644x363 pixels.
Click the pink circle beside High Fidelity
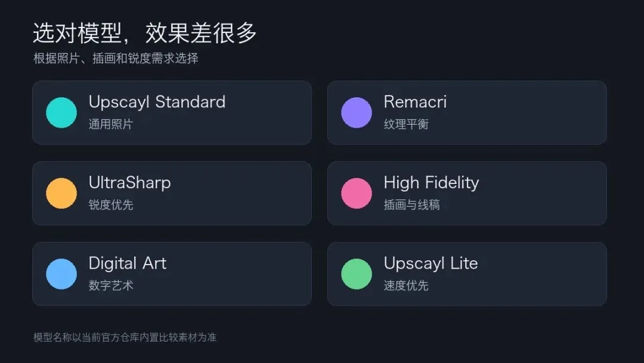tap(357, 193)
